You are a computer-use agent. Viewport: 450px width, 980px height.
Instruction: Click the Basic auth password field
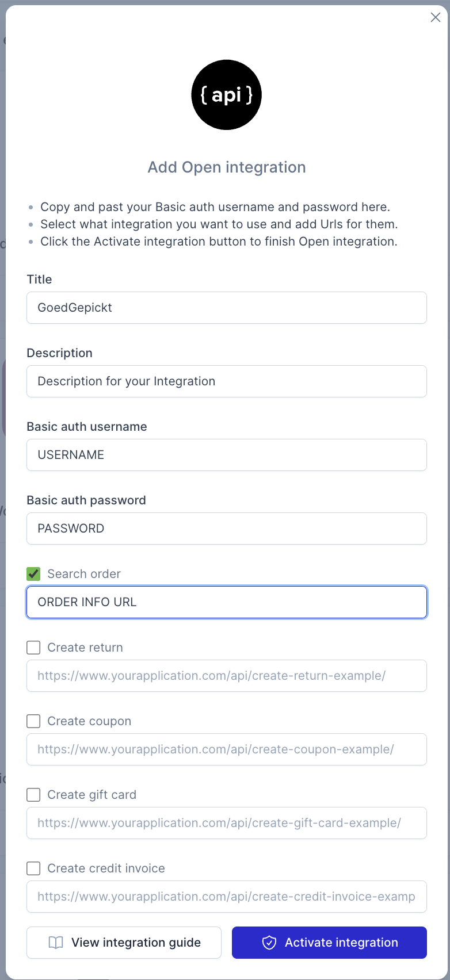226,529
